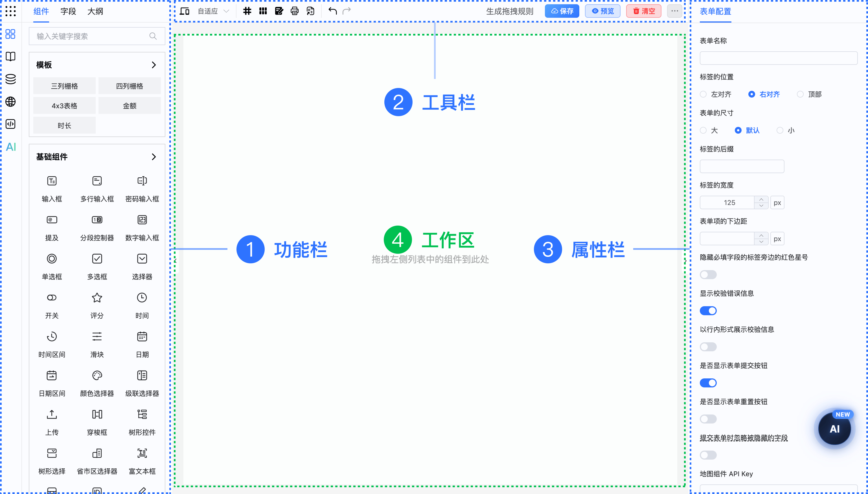Select the device preview icon in the toolbar
The width and height of the screenshot is (868, 494).
coord(184,11)
